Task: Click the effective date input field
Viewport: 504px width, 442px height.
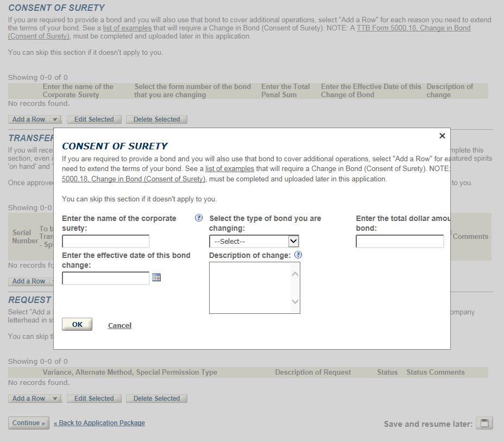Action: pos(105,278)
